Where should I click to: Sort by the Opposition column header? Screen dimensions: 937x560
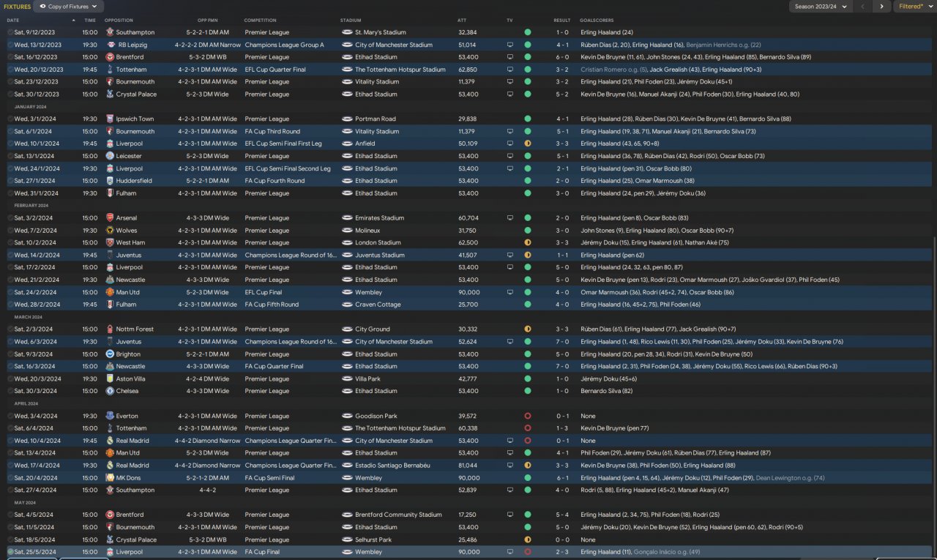(119, 20)
